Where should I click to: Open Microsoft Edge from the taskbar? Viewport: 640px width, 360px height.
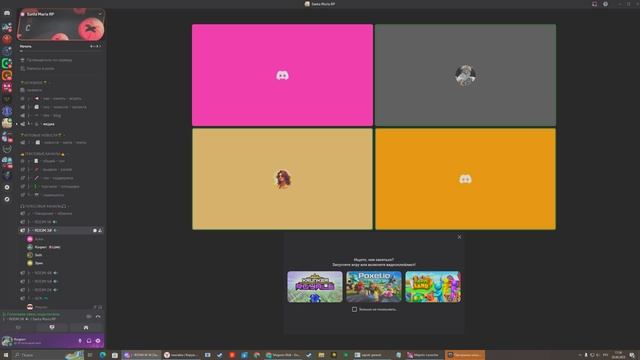[102, 355]
